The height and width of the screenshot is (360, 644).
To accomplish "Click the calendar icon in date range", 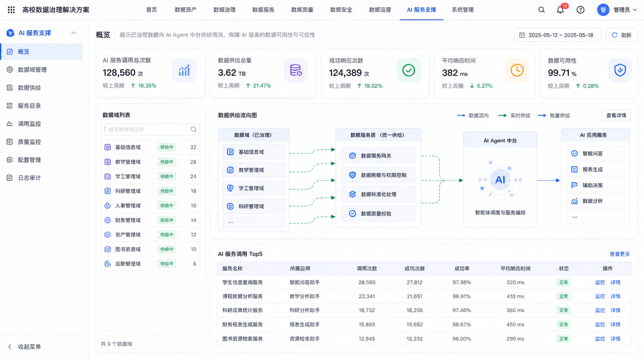I will [522, 35].
